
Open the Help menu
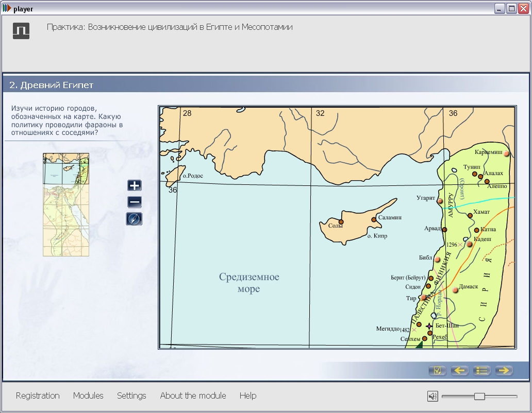pyautogui.click(x=248, y=395)
